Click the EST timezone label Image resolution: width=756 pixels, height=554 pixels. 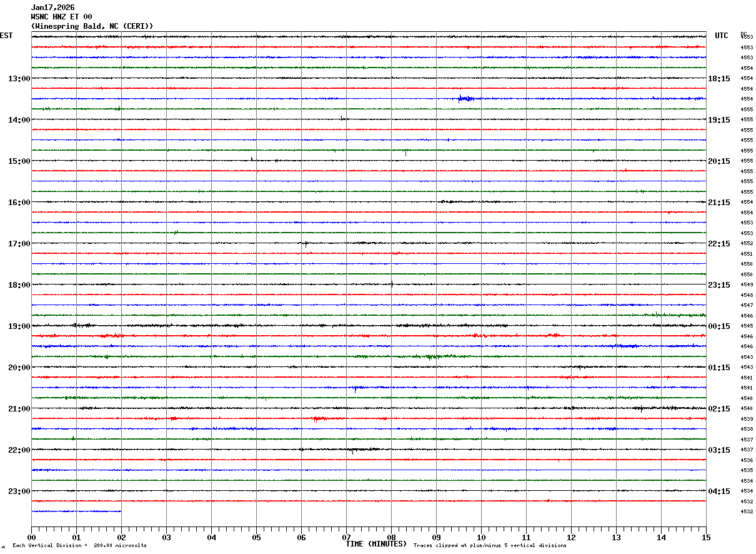point(6,36)
